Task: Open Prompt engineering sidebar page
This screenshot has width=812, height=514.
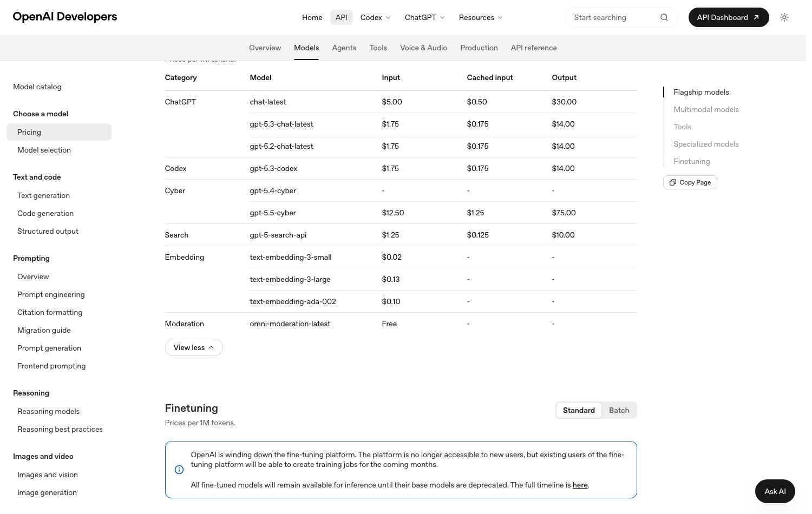Action: pyautogui.click(x=51, y=294)
